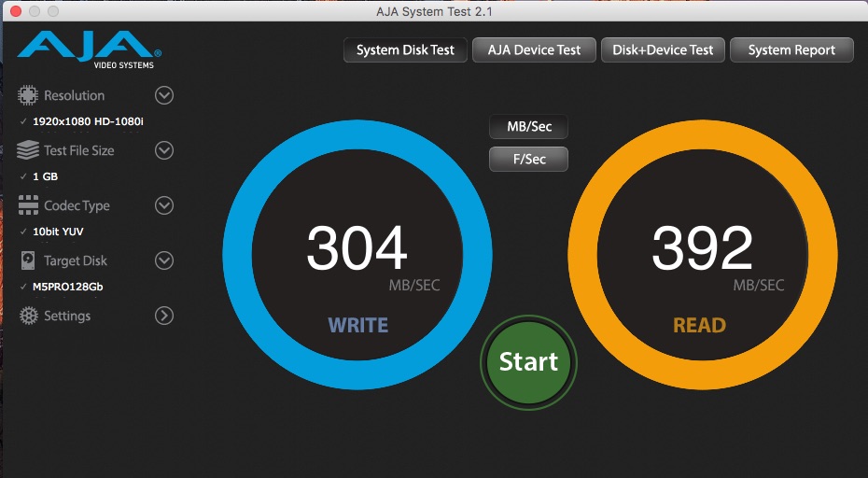
Task: Expand the Codec Type chevron
Action: [x=164, y=205]
